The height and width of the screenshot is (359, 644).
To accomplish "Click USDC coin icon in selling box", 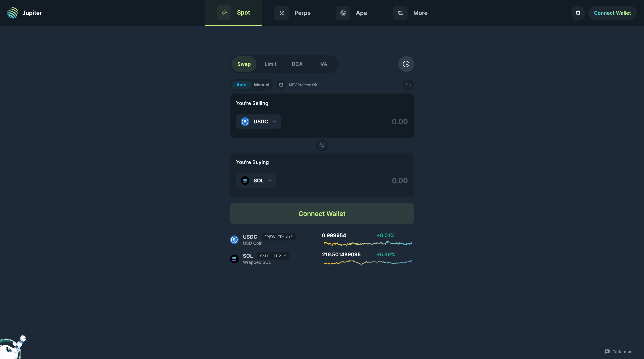I will pyautogui.click(x=245, y=121).
